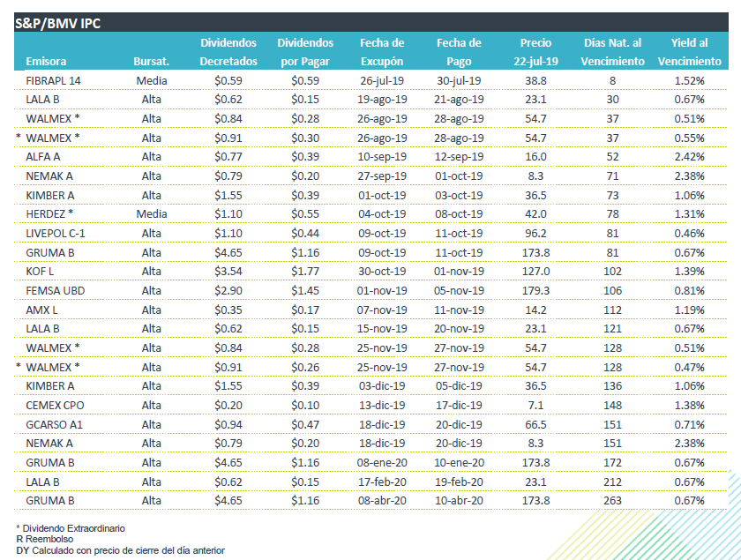Select the HERDEZ * emisora cell

pyautogui.click(x=49, y=214)
